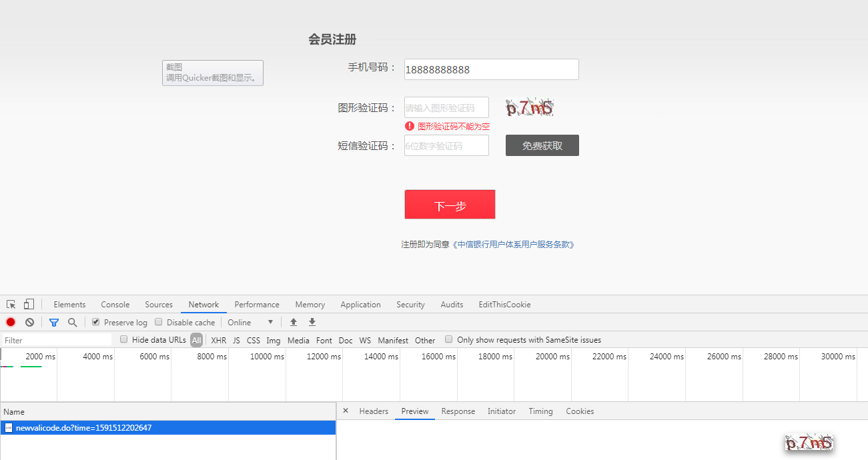Filter requests by WS
Viewport: 868px width, 460px height.
(365, 340)
